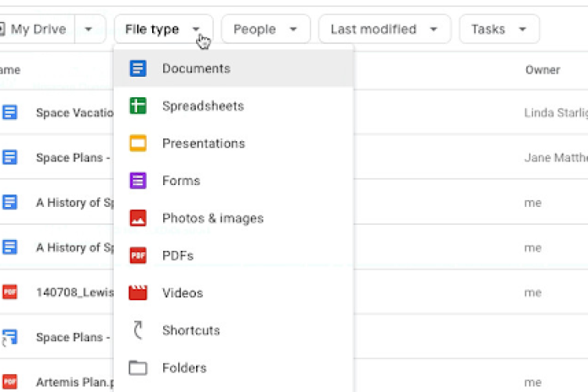This screenshot has width=588, height=392.
Task: Click the yellow Presentations icon
Action: [138, 143]
